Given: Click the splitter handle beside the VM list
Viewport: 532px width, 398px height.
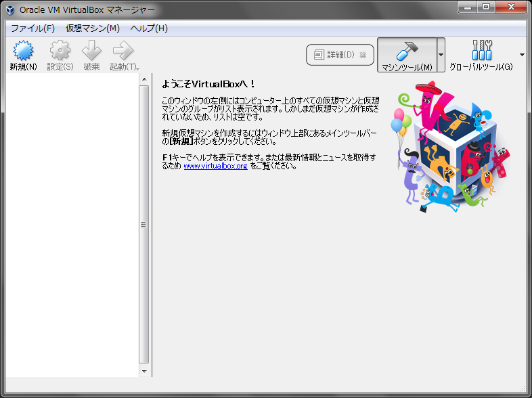Looking at the screenshot, I should (152, 225).
